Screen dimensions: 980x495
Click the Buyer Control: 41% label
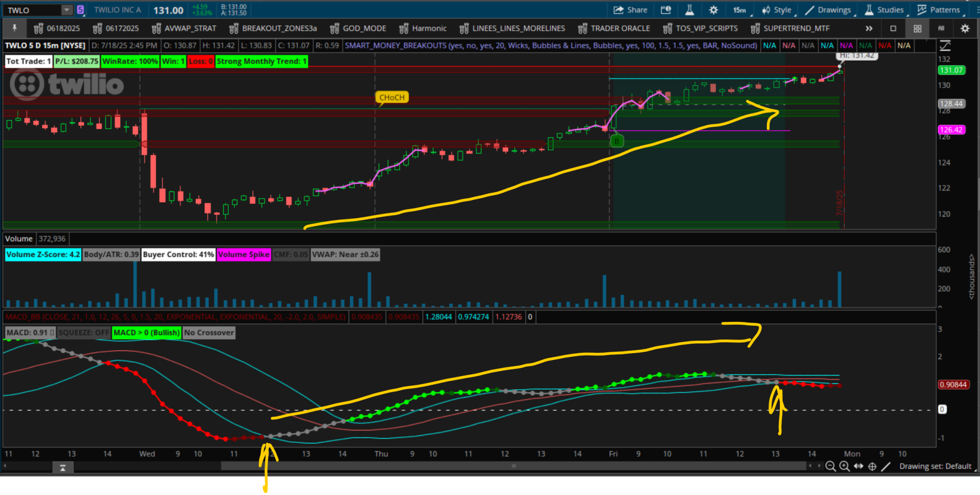[x=178, y=254]
